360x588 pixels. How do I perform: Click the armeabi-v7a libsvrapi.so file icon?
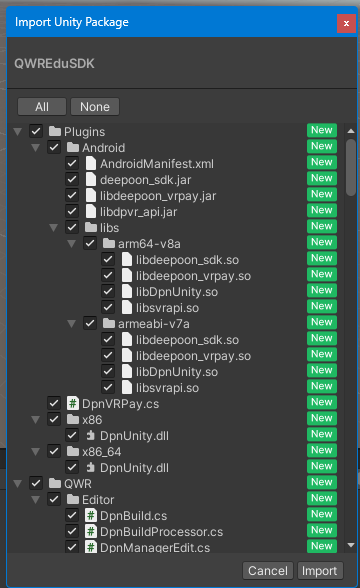point(127,387)
